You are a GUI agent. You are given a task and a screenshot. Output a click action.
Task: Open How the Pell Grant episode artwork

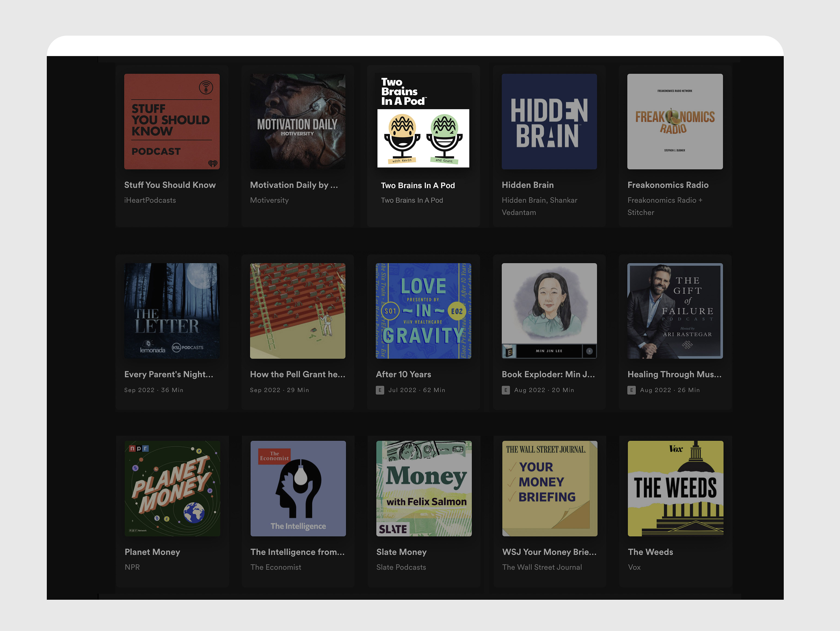(x=297, y=311)
